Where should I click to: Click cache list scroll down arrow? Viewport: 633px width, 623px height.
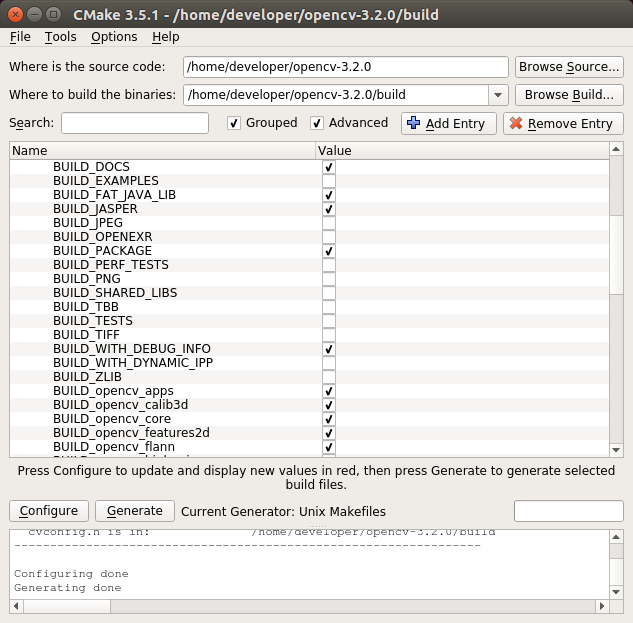[x=616, y=450]
